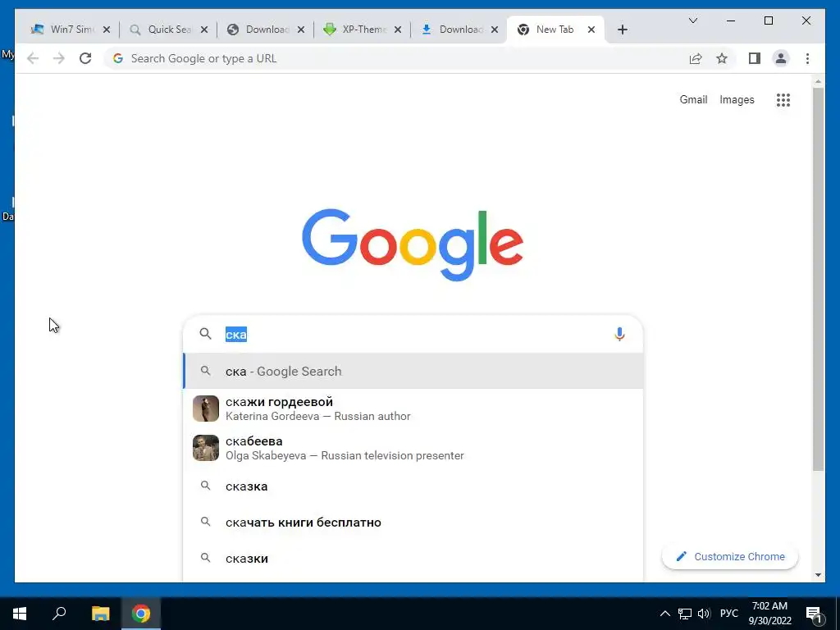Pick 'скачать книги бесплатно' suggestion
This screenshot has width=840, height=630.
[413, 523]
